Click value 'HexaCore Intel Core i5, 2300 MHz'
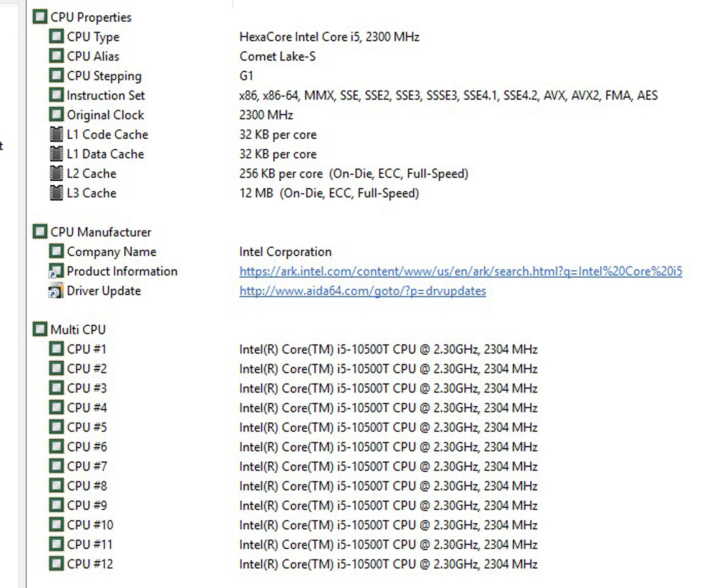 pyautogui.click(x=329, y=37)
